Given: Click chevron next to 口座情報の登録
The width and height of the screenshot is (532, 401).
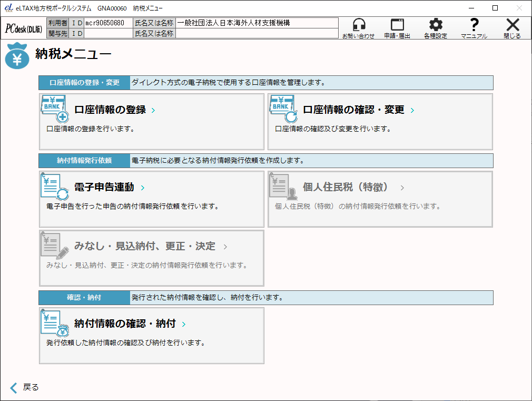Looking at the screenshot, I should pyautogui.click(x=153, y=110).
